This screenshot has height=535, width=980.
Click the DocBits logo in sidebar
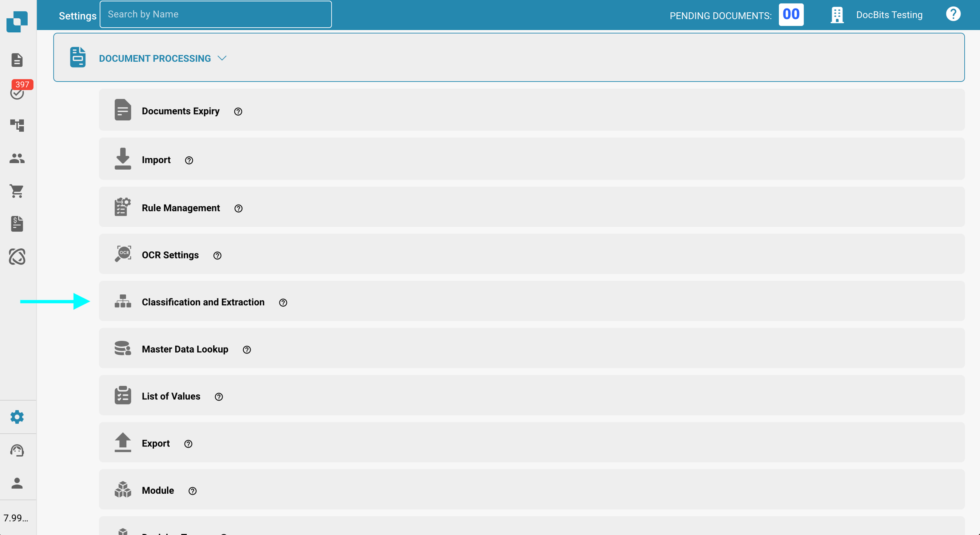17,21
